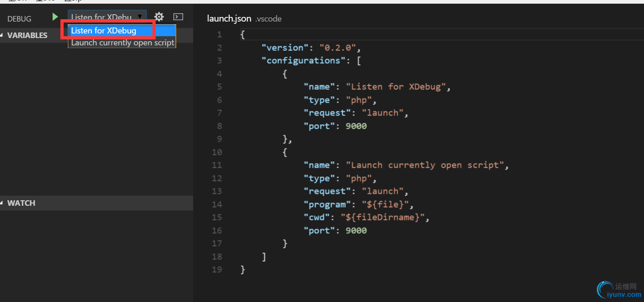Click the "Listen for XDebug" name value
The image size is (644, 302).
point(395,87)
